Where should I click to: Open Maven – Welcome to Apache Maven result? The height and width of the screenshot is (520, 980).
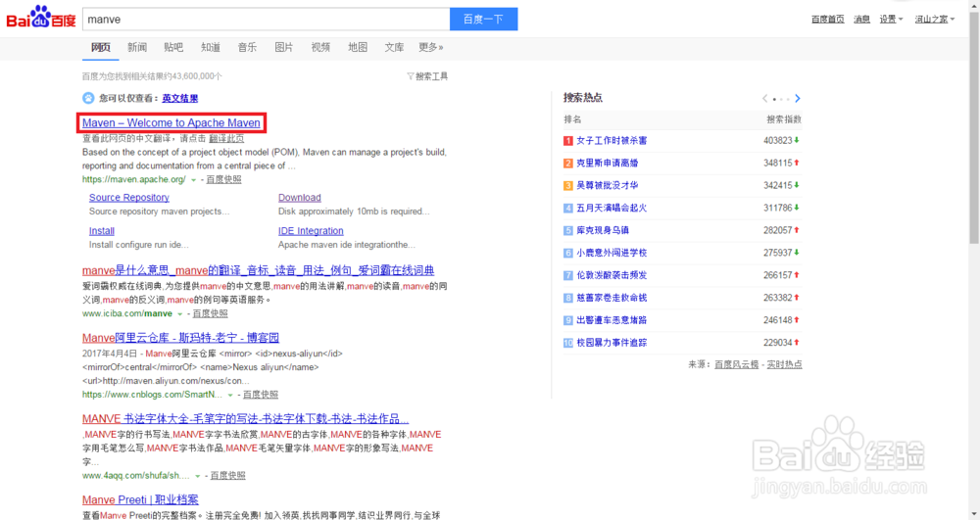click(171, 123)
